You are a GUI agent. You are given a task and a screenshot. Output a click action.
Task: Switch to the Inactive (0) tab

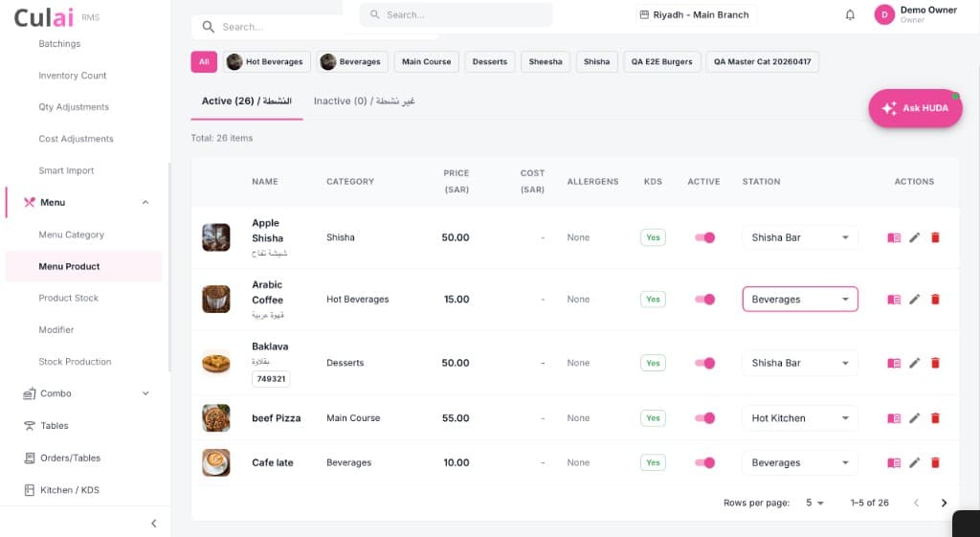click(364, 101)
